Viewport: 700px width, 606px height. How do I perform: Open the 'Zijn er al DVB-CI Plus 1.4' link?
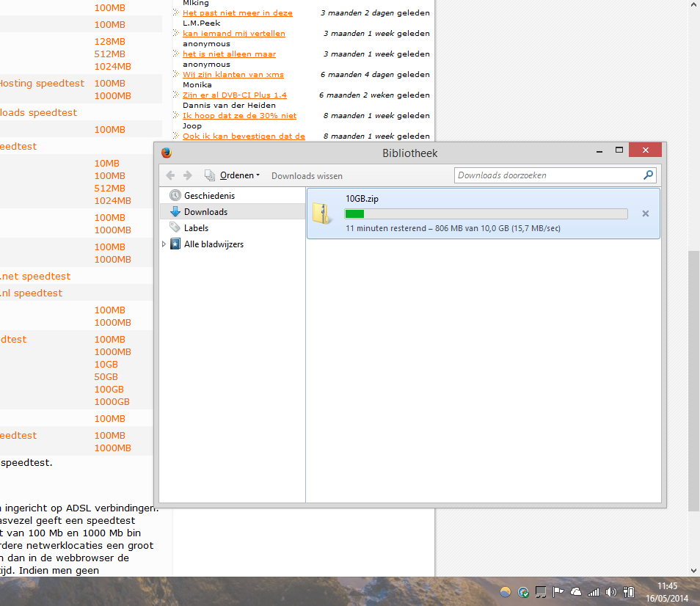pyautogui.click(x=234, y=95)
